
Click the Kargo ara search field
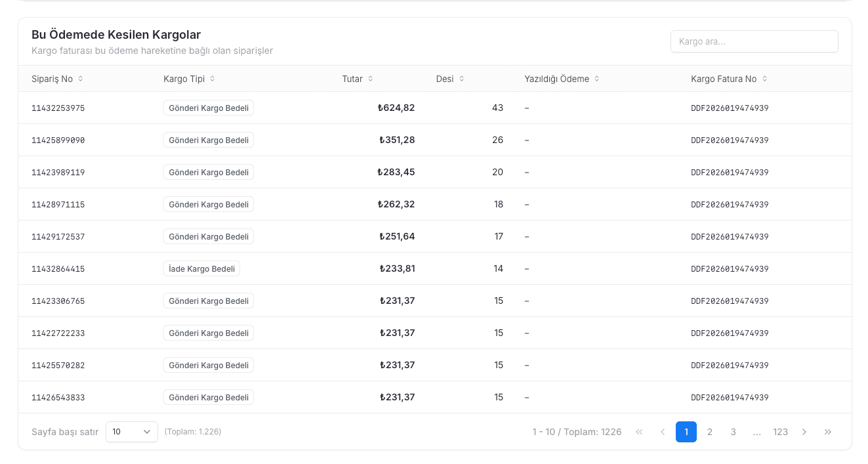point(754,41)
